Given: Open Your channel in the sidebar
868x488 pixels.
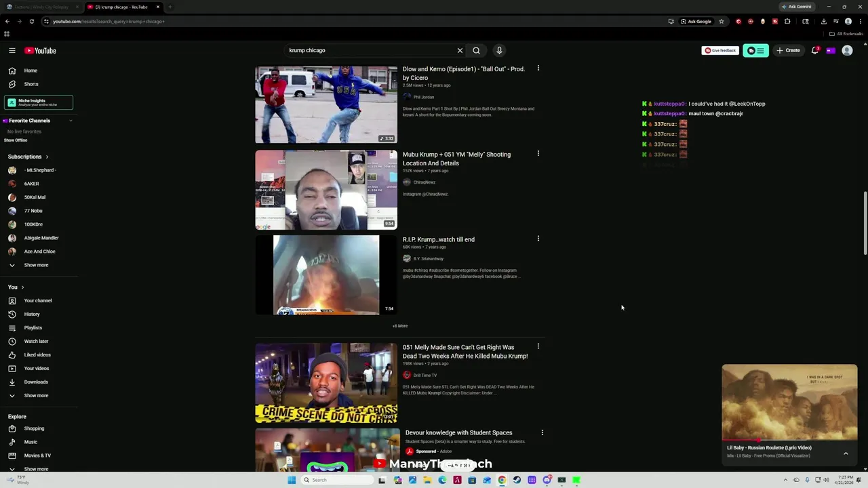Looking at the screenshot, I should click(x=38, y=301).
